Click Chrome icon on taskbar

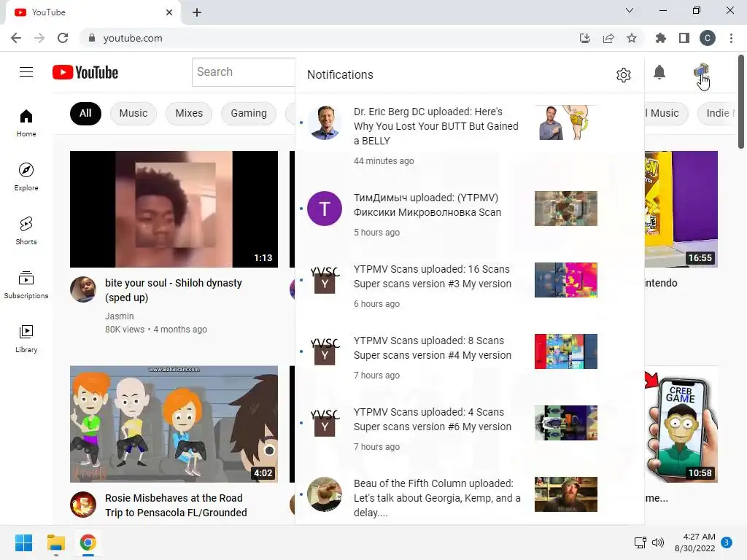point(88,542)
